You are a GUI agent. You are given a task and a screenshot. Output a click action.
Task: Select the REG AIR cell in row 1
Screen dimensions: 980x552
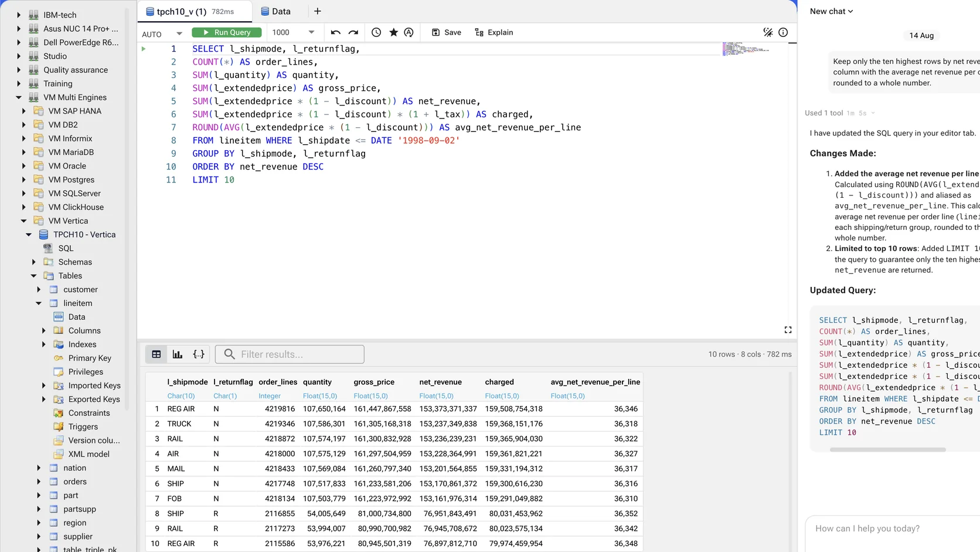point(181,409)
